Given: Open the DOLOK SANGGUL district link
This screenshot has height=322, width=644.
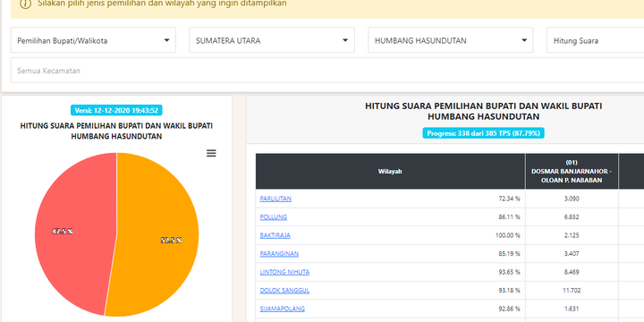Looking at the screenshot, I should point(284,291).
